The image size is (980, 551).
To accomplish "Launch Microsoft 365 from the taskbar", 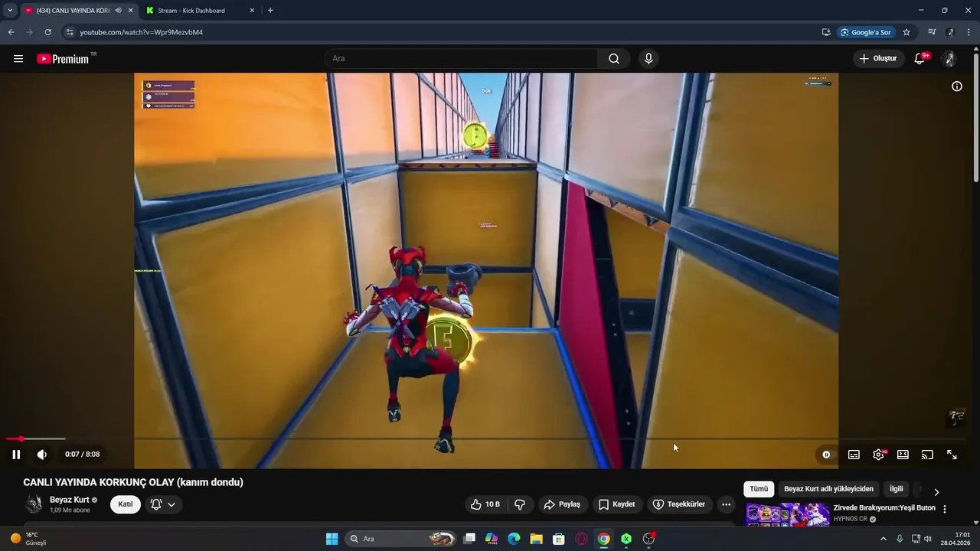I will coord(492,539).
